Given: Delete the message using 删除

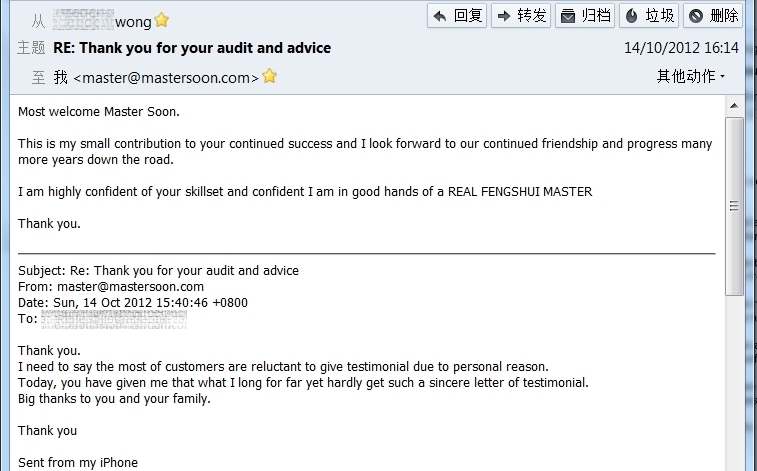Looking at the screenshot, I should (713, 15).
